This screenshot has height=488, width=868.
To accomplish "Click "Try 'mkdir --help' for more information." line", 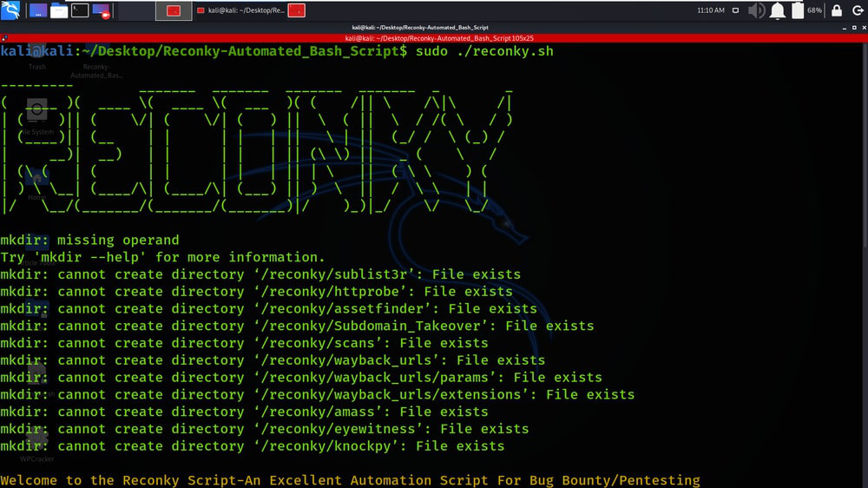I will [163, 257].
